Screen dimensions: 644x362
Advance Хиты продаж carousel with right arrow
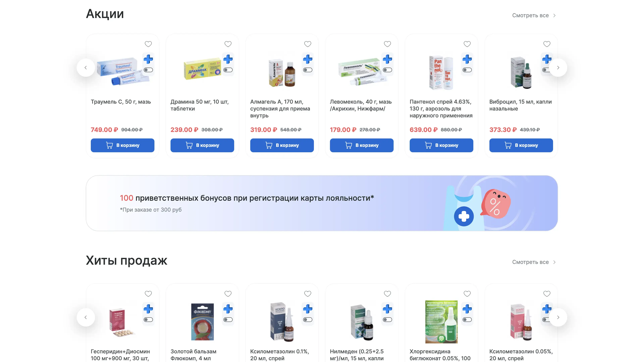pos(558,317)
